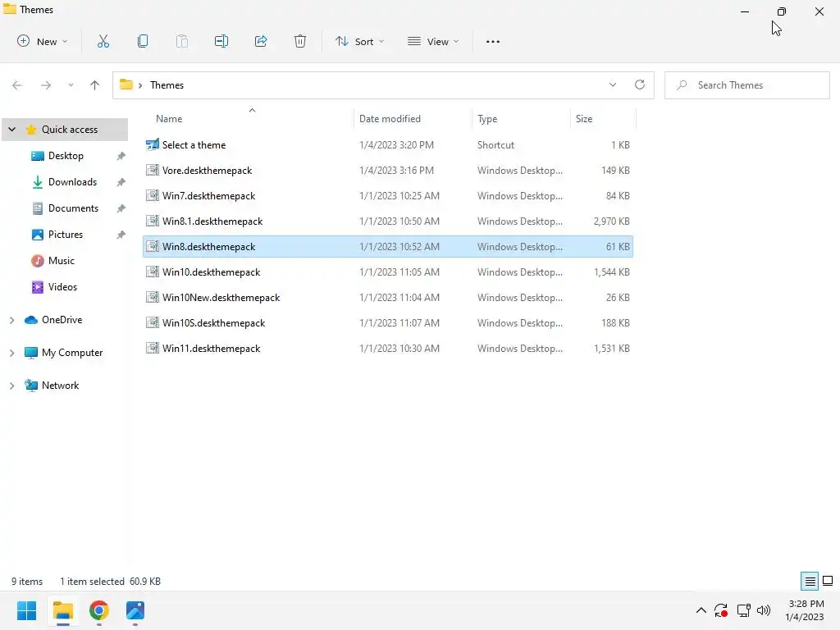Switch to details view icon in status bar
This screenshot has width=840, height=630.
pyautogui.click(x=810, y=581)
